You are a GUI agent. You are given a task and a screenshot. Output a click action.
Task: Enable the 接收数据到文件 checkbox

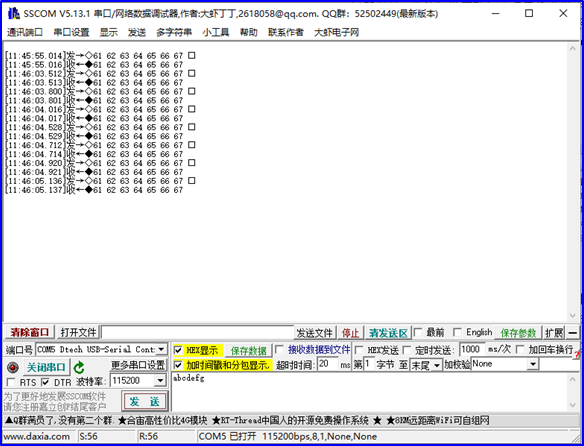tap(279, 349)
